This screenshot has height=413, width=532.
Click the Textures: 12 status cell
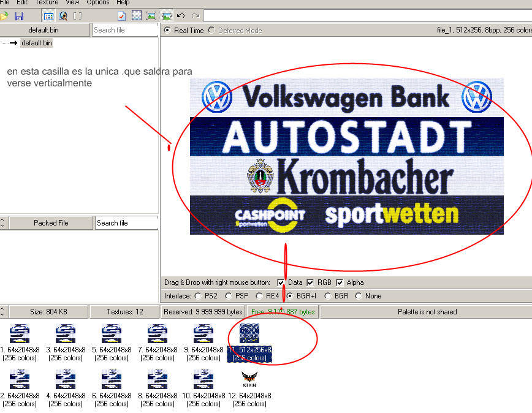tap(125, 312)
